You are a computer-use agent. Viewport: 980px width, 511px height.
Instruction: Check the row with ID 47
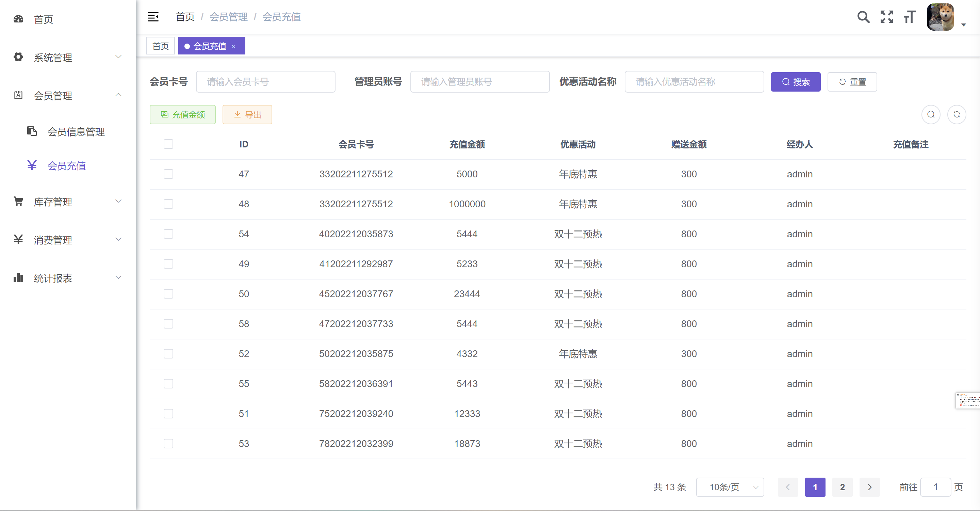tap(168, 174)
